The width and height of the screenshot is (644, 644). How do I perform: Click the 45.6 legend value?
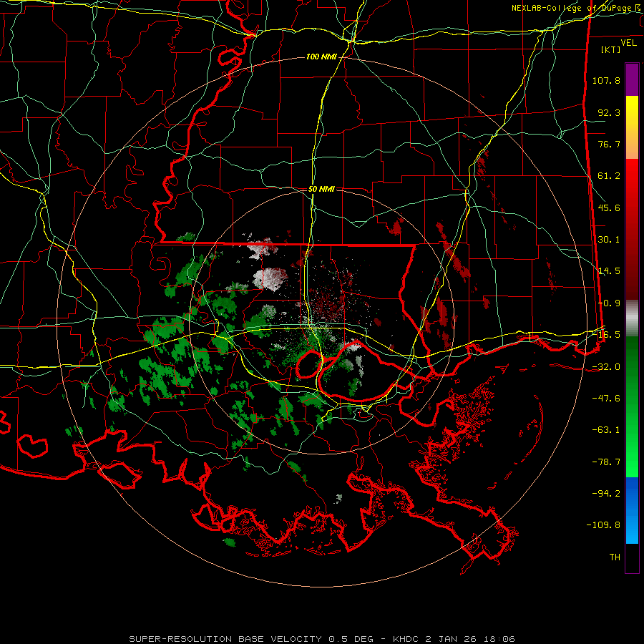[609, 208]
